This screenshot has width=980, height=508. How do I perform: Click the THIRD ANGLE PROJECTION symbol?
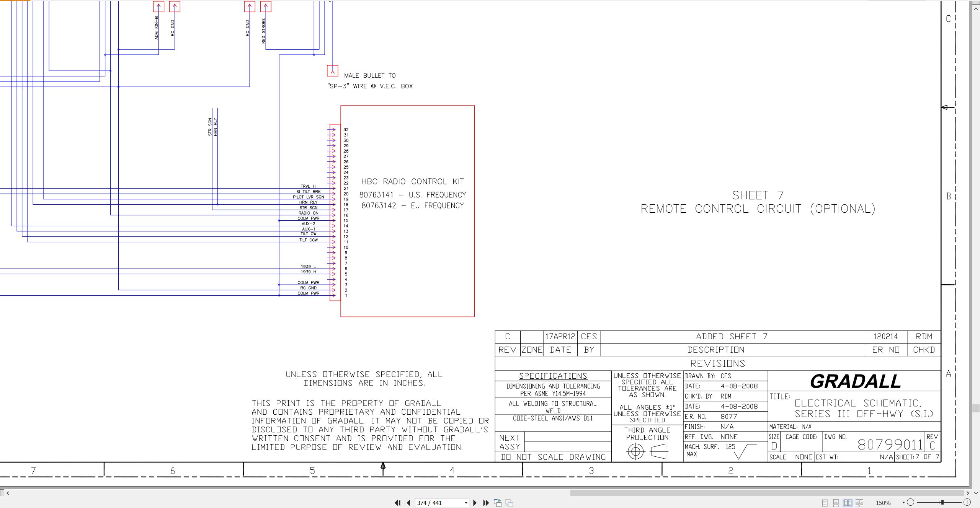[647, 451]
